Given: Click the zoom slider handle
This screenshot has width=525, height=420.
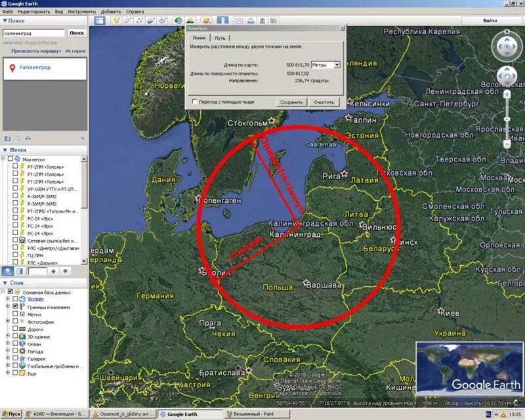Looking at the screenshot, I should (507, 119).
